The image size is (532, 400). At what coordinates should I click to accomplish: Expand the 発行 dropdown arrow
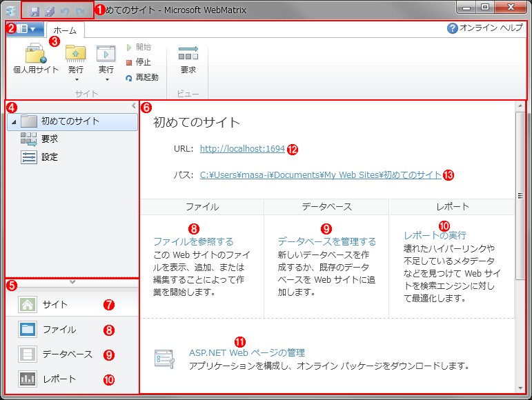(x=77, y=80)
